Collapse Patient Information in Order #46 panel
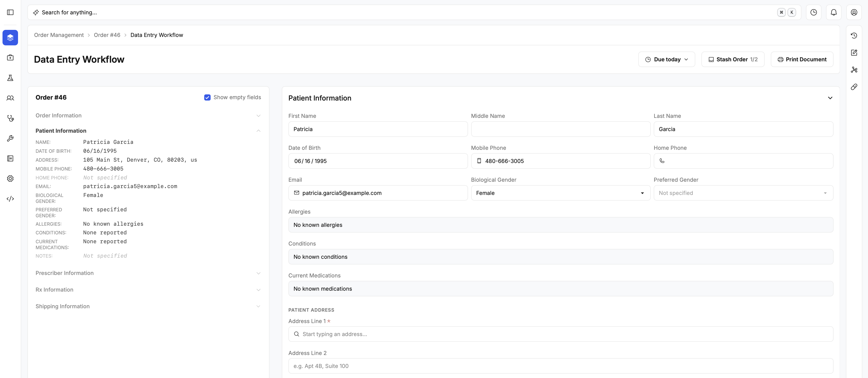868x378 pixels. click(x=148, y=131)
